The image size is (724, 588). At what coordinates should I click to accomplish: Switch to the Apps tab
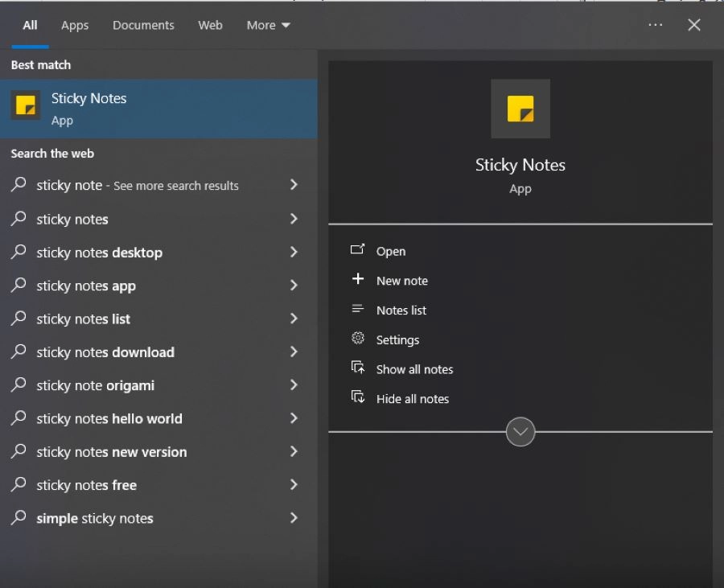[75, 25]
